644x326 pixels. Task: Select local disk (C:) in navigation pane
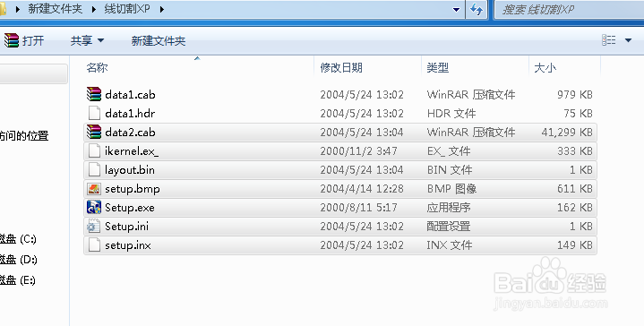(18, 238)
